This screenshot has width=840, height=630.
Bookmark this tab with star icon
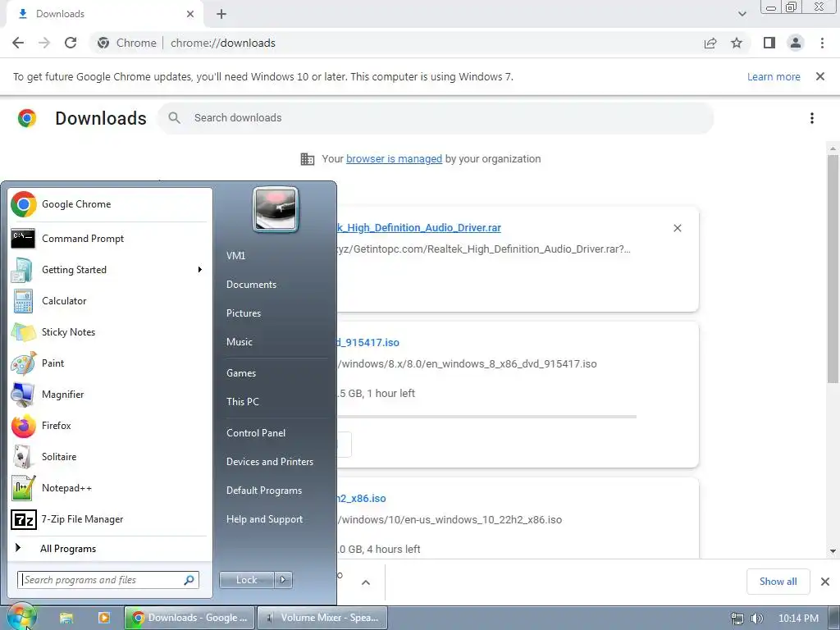pyautogui.click(x=737, y=43)
